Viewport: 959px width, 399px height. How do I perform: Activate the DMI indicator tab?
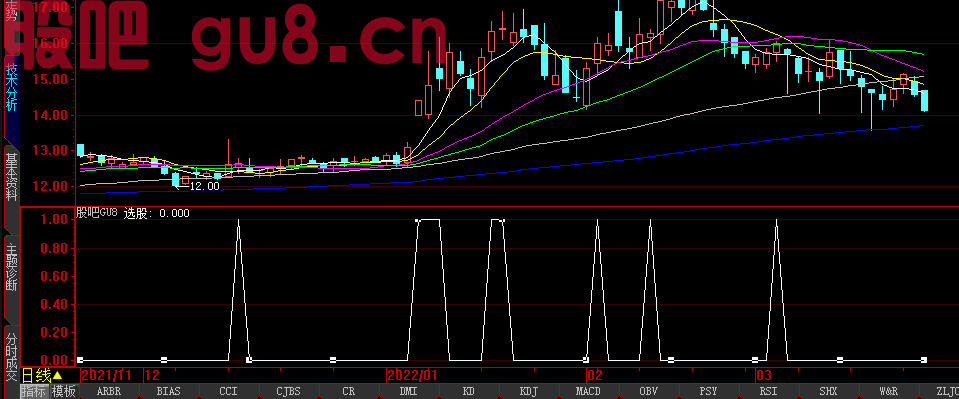pyautogui.click(x=409, y=392)
